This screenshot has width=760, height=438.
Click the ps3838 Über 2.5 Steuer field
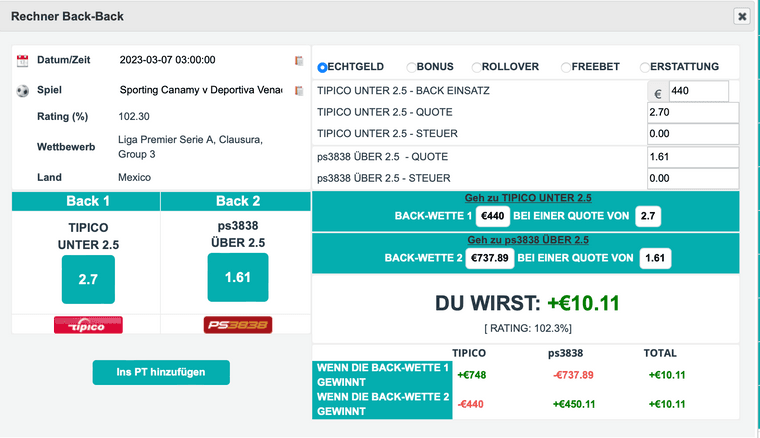click(x=693, y=178)
